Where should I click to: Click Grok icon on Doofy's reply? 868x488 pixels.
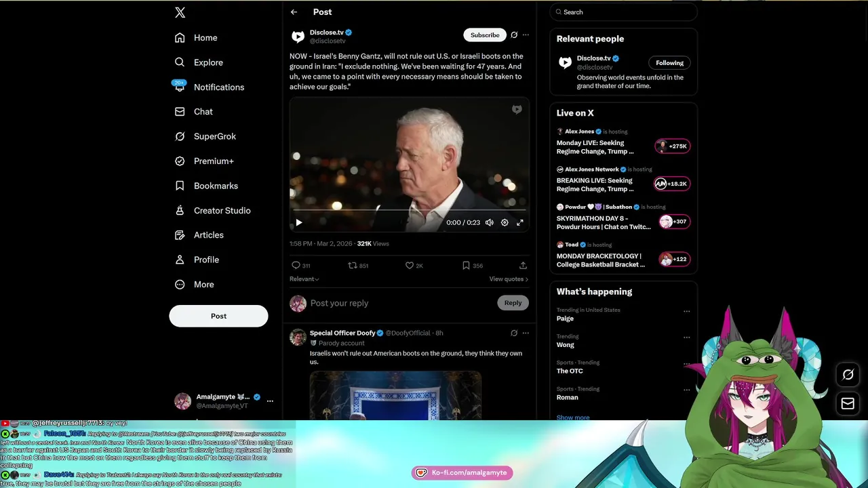point(514,333)
